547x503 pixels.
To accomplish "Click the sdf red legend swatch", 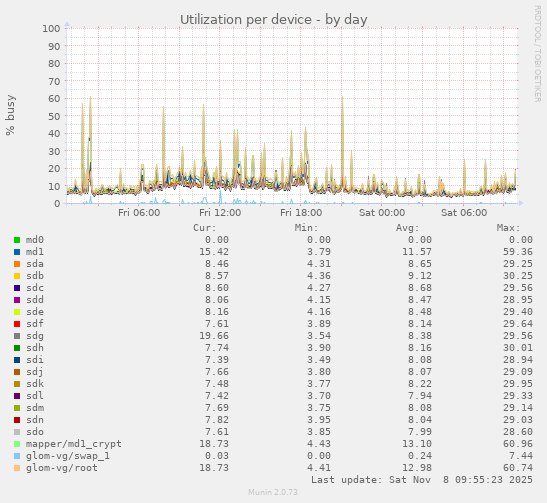I will pyautogui.click(x=17, y=324).
